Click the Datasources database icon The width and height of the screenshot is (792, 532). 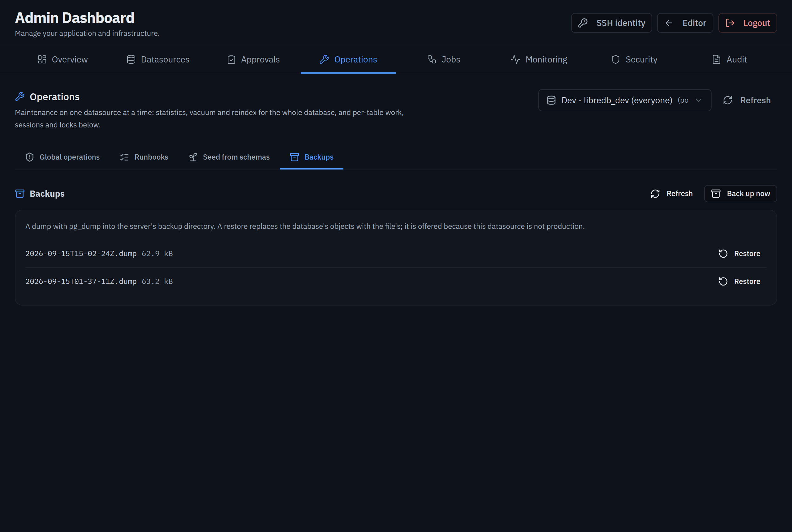pos(131,60)
